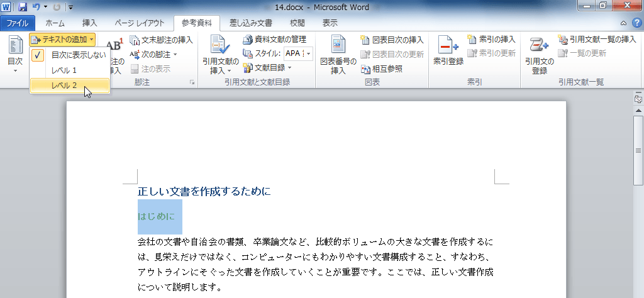The height and width of the screenshot is (298, 644).
Task: Open the スタイル APA combo box
Action: pos(298,54)
